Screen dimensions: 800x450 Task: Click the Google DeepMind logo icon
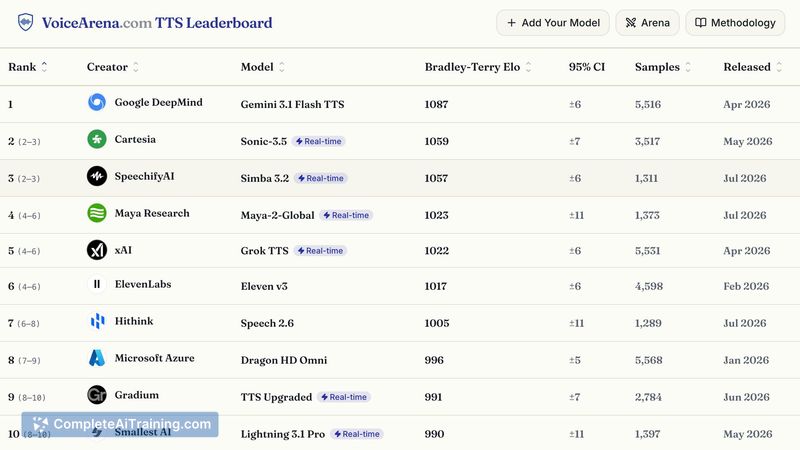[97, 103]
